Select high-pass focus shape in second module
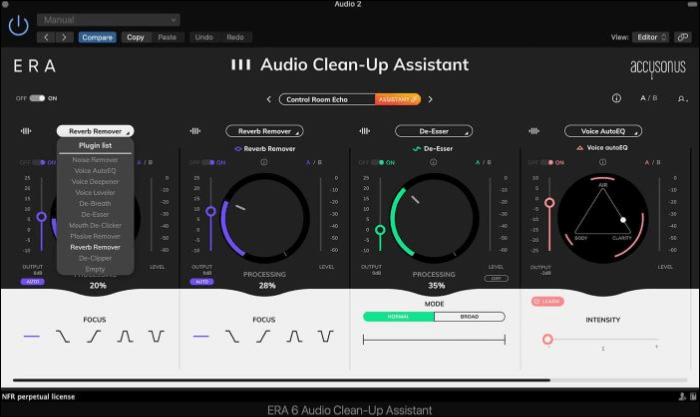Screen dimensions: 700x417 click(262, 337)
